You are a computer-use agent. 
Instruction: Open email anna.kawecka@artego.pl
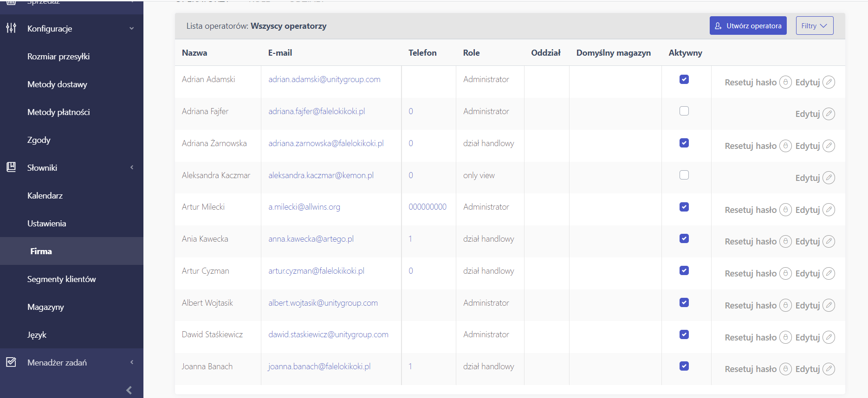[311, 238]
